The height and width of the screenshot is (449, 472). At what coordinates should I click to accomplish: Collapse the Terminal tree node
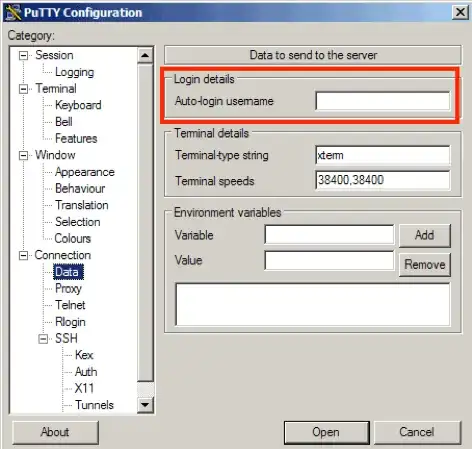(x=23, y=89)
